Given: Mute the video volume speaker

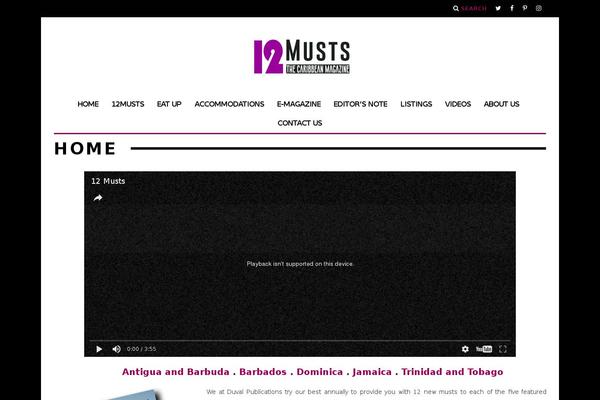Looking at the screenshot, I should (x=117, y=349).
